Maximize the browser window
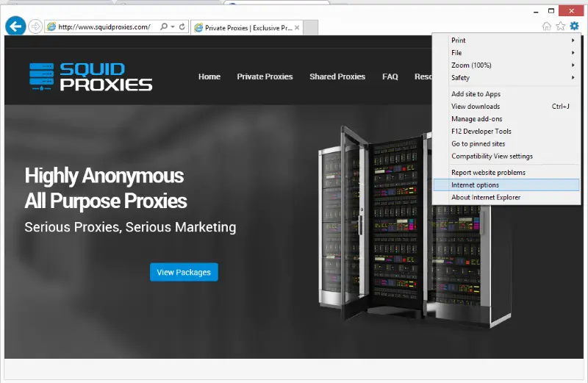The image size is (588, 383). pyautogui.click(x=551, y=11)
